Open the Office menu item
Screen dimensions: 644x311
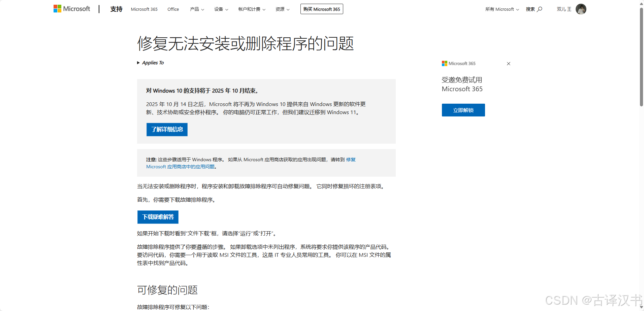(x=173, y=9)
